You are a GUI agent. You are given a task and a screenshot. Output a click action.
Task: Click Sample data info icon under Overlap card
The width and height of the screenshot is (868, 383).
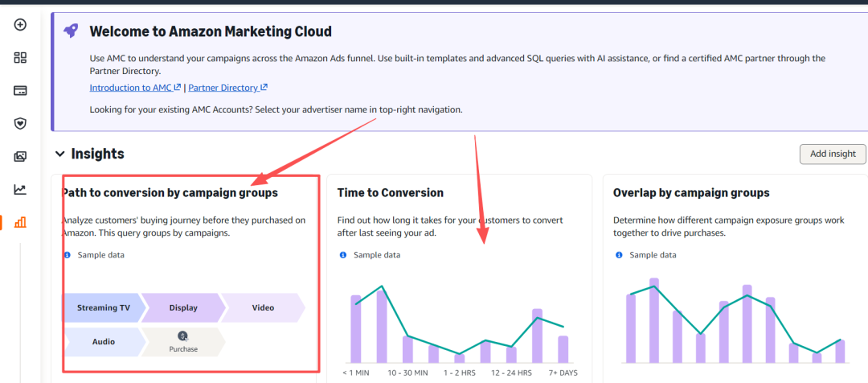[618, 255]
